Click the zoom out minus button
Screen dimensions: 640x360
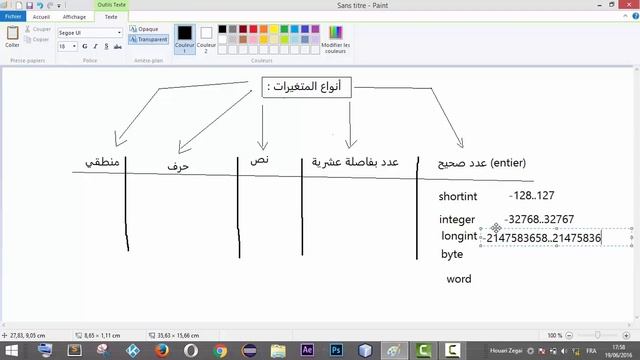click(569, 335)
